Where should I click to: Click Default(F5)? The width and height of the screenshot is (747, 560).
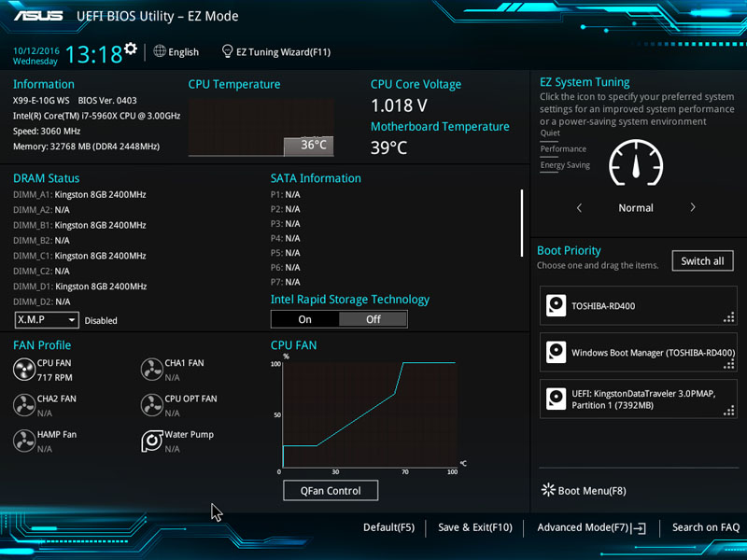tap(388, 527)
